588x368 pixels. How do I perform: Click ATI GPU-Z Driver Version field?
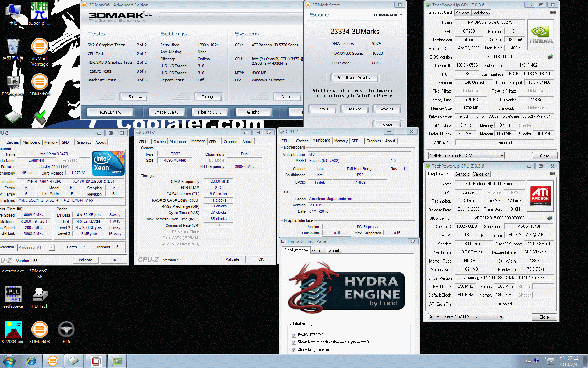click(x=504, y=278)
